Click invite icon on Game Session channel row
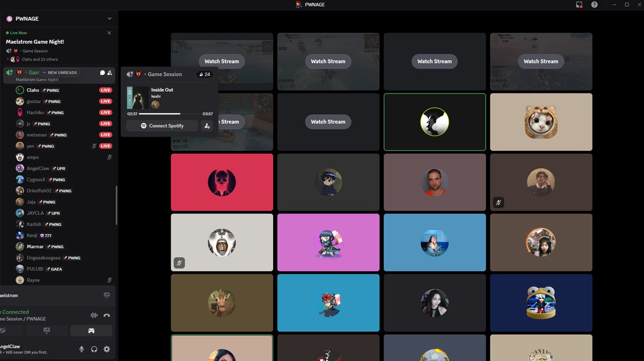644x361 pixels. [109, 73]
